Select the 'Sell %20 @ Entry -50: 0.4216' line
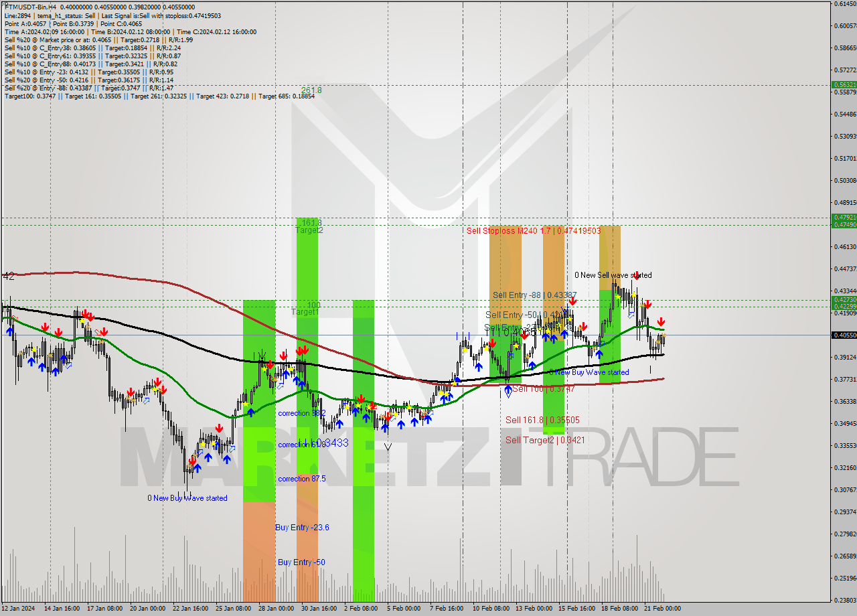Viewport: 857px width, 616px height. [89, 80]
